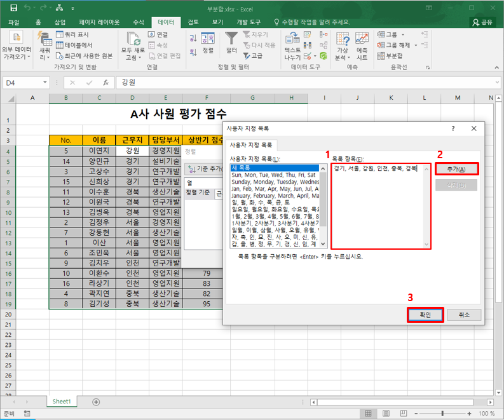This screenshot has height=420, width=504.
Task: Expand the Ungroup (그룹 해제) dropdown arrow
Action: click(x=416, y=45)
